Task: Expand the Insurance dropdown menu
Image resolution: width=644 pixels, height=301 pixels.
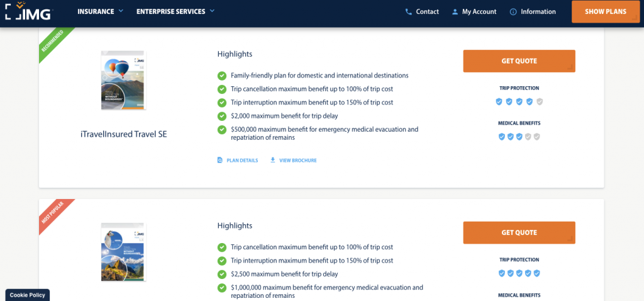Action: click(x=101, y=11)
